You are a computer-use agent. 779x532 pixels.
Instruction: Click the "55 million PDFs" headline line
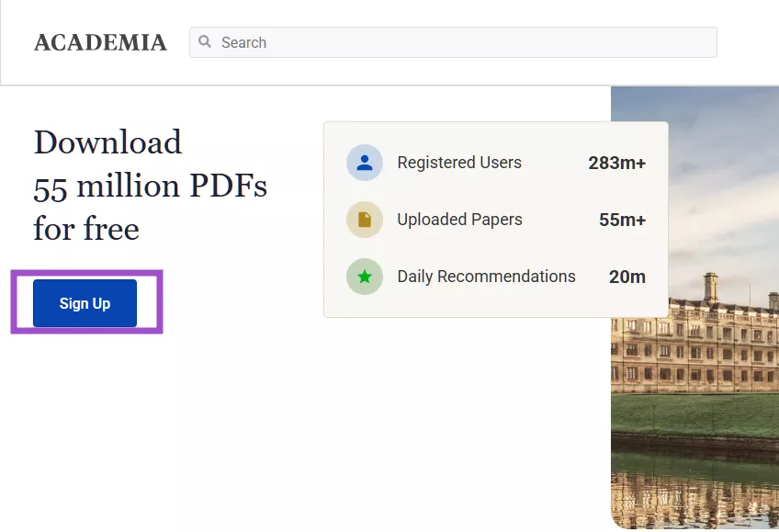click(150, 186)
